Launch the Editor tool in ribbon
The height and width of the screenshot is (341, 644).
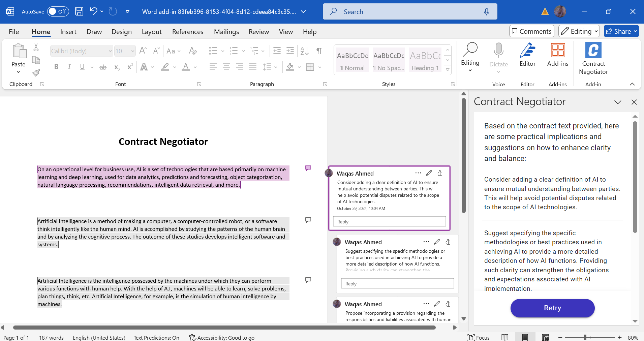click(x=527, y=51)
